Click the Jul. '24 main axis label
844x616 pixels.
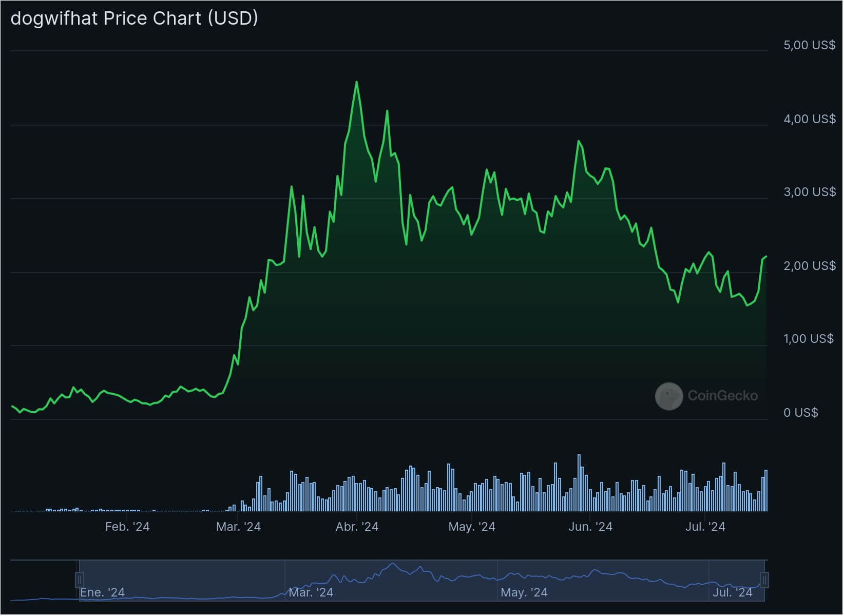(705, 527)
